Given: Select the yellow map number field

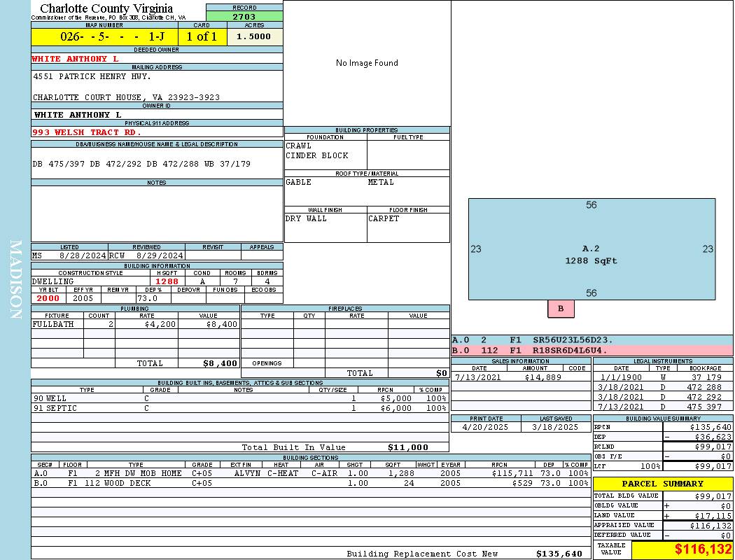Looking at the screenshot, I should [104, 37].
